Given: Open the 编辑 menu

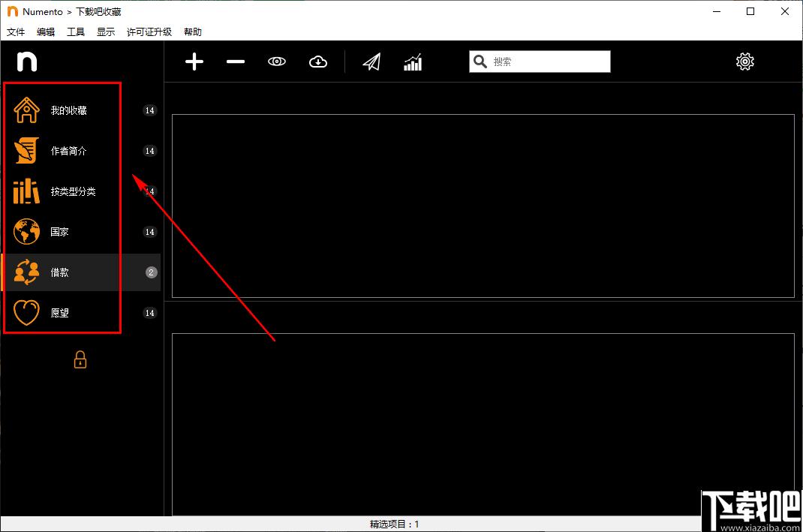Looking at the screenshot, I should (x=46, y=32).
